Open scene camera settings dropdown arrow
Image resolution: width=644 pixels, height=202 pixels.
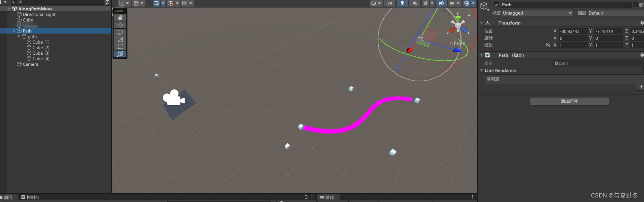coord(458,3)
